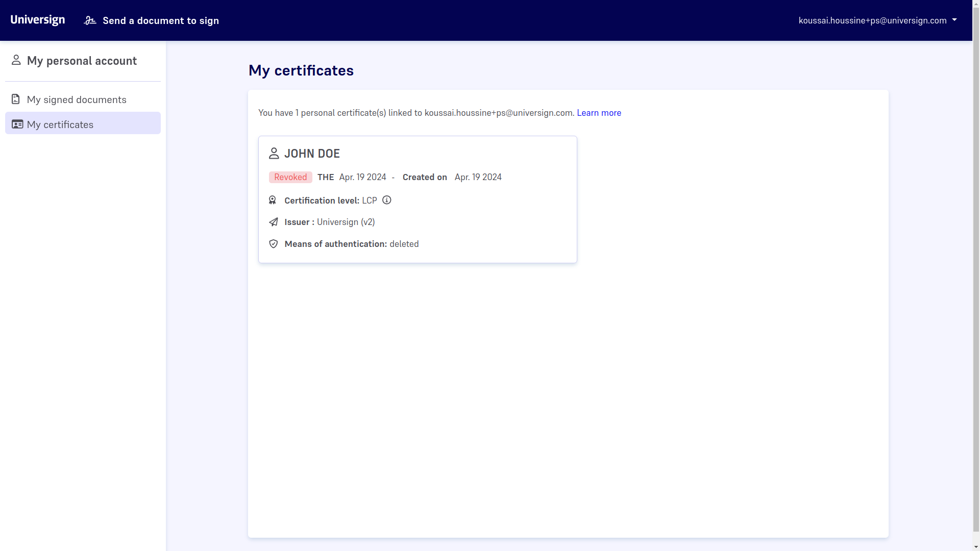This screenshot has height=551, width=980.
Task: Click the My personal account heading
Action: 82,61
